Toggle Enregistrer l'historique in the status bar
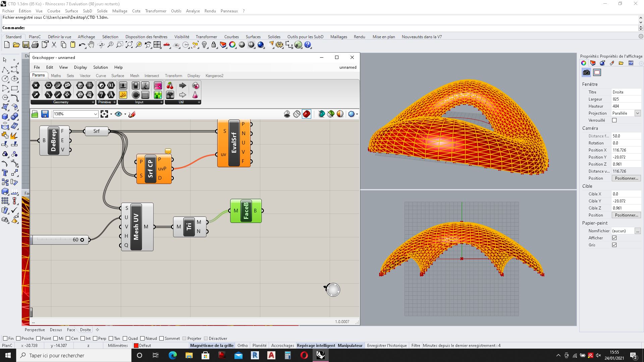 pos(387,346)
